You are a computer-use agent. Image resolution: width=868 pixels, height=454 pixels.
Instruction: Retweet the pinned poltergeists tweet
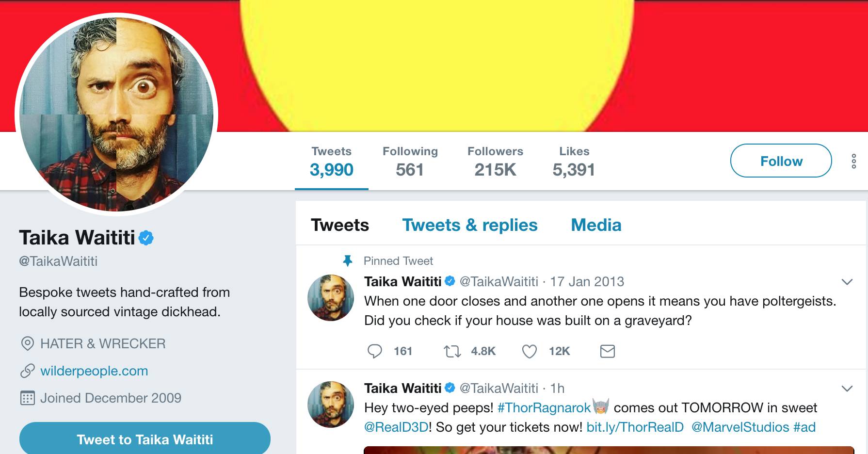click(x=452, y=351)
